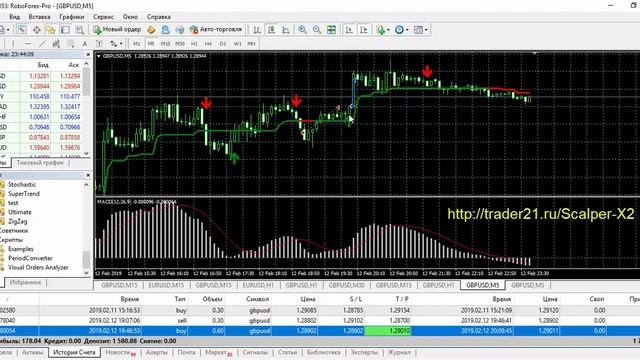Zoom in on the chart
Image resolution: width=640 pixels, height=360 pixels.
[302, 29]
